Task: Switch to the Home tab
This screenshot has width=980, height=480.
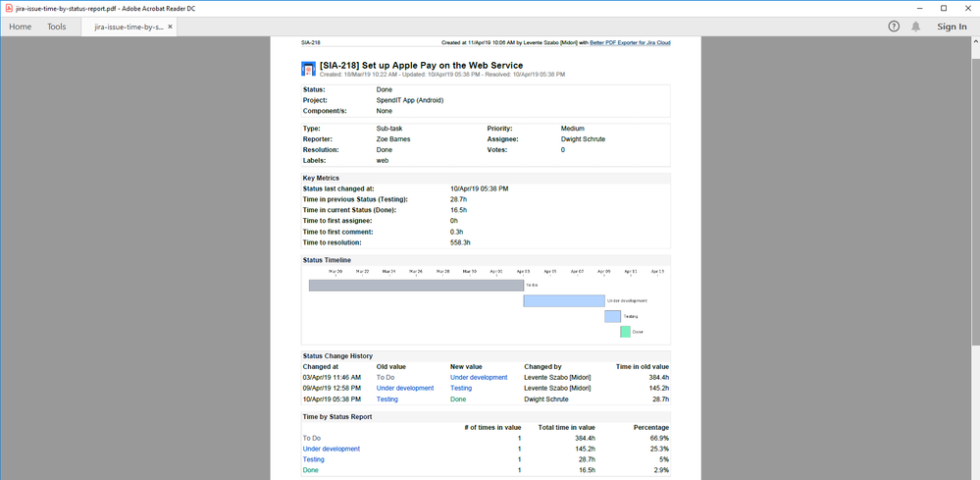Action: click(20, 27)
